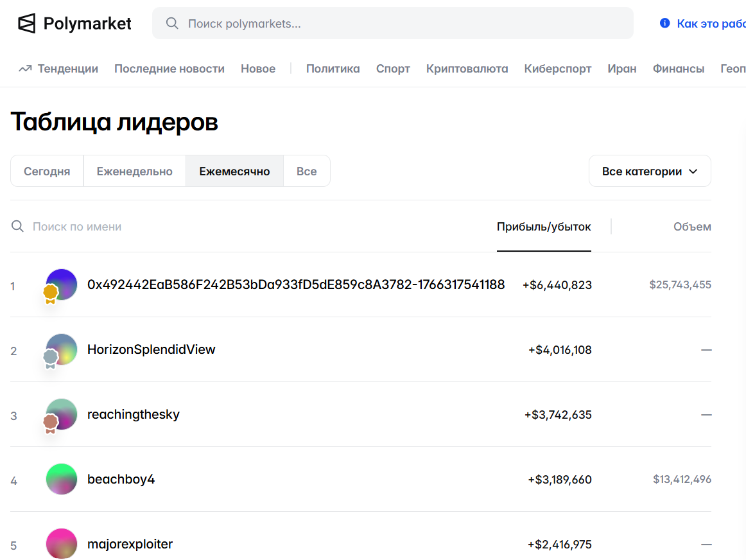Click the blue info icon beside Как это работает
Screen dimensions: 746x560
coord(664,24)
